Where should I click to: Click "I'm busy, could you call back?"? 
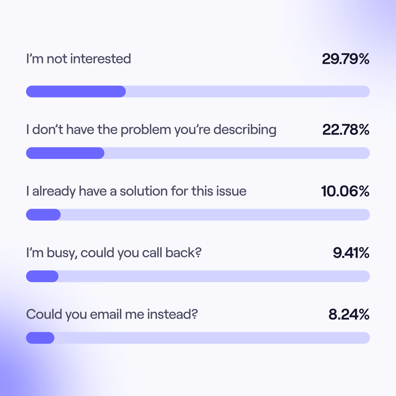click(x=114, y=253)
